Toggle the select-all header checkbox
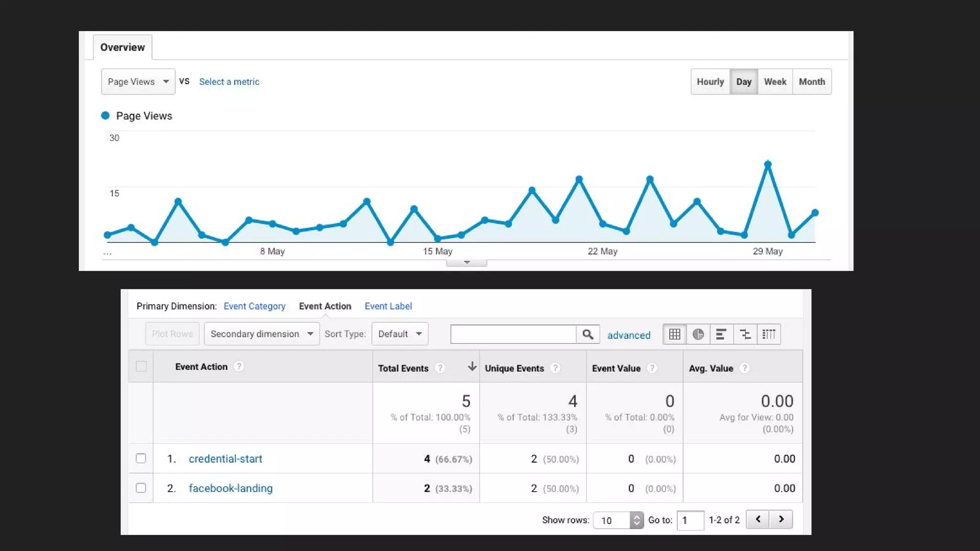Image resolution: width=980 pixels, height=551 pixels. pyautogui.click(x=141, y=366)
